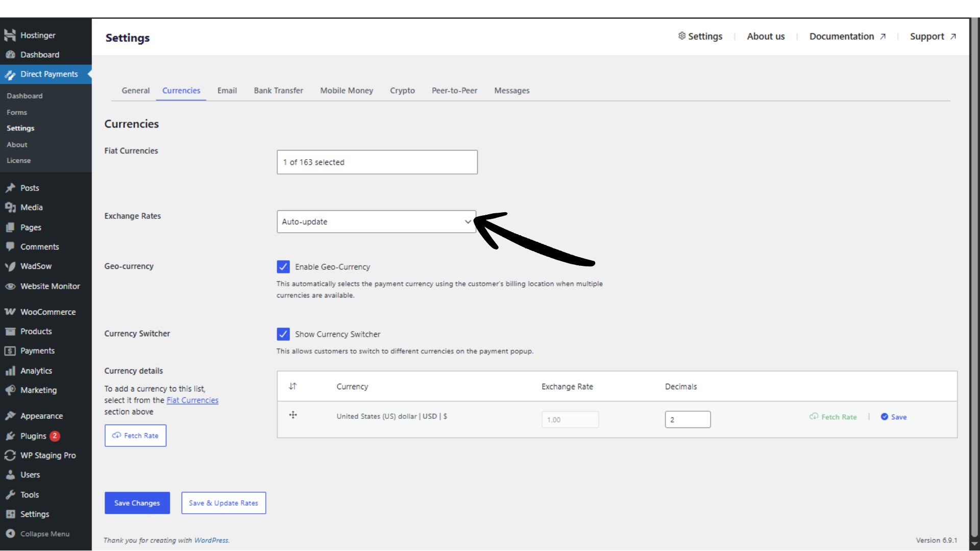Click the Decimals input field

coord(687,419)
